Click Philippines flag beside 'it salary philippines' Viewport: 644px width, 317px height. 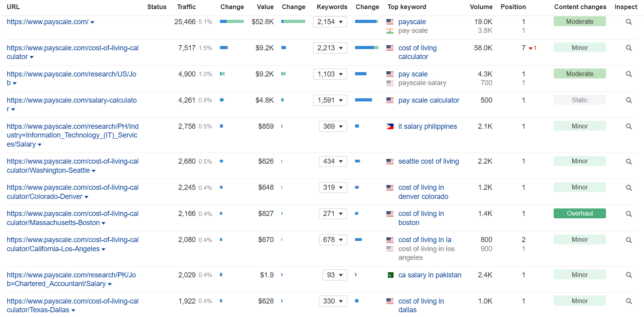(x=390, y=126)
